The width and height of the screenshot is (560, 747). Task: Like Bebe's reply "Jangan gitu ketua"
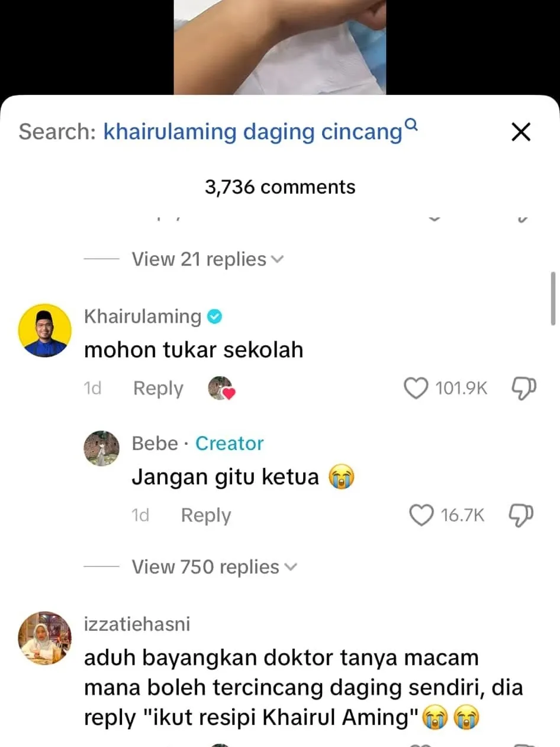(421, 515)
